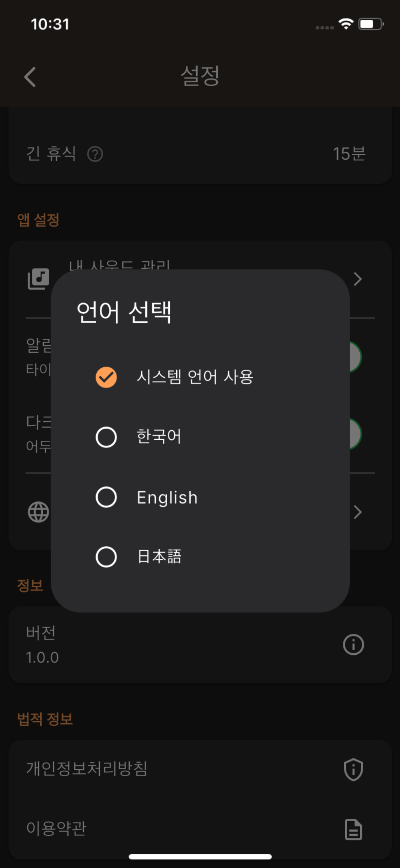400x868 pixels.
Task: Tap the privacy policy shield icon
Action: coord(353,770)
